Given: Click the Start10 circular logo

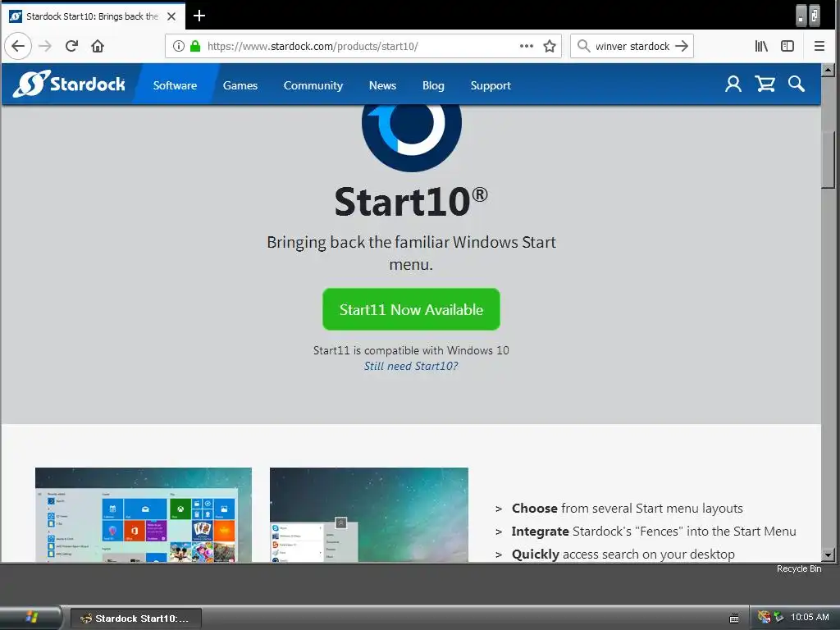Looking at the screenshot, I should pyautogui.click(x=412, y=138).
